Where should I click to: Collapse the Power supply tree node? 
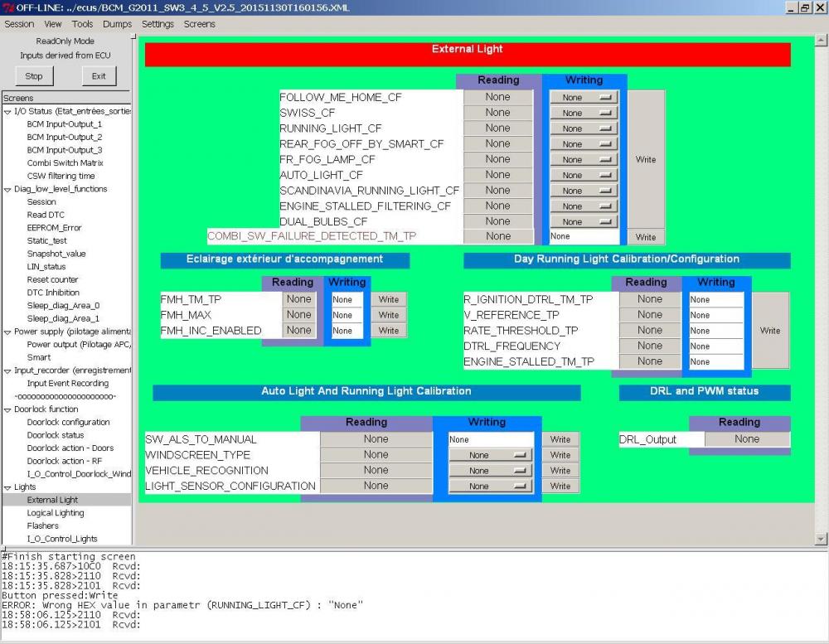[x=7, y=332]
